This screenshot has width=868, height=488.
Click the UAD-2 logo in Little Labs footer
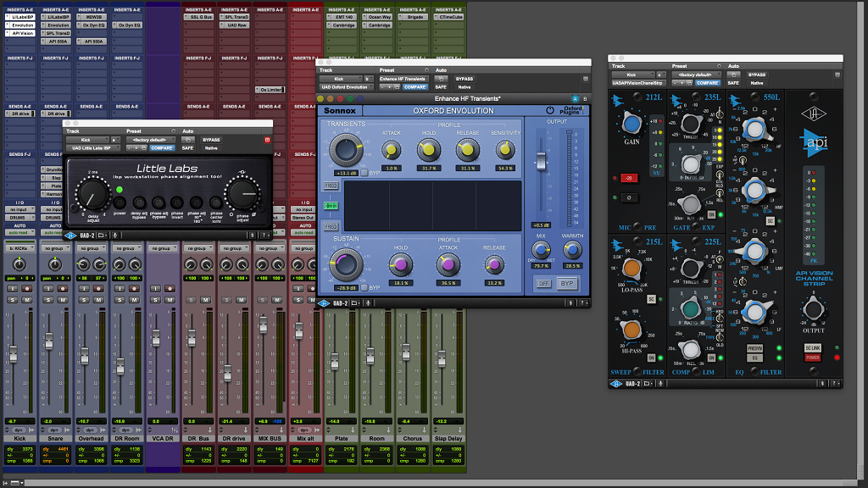click(x=70, y=236)
